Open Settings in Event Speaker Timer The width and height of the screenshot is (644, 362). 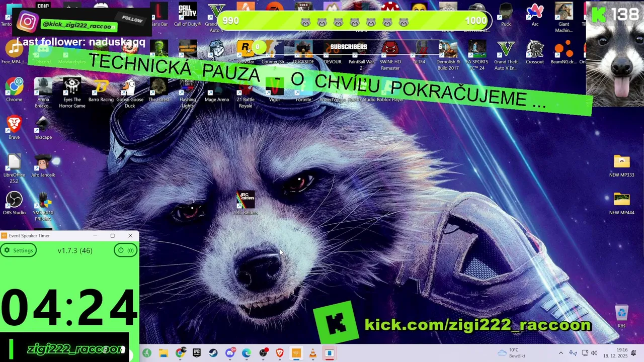[x=18, y=250]
